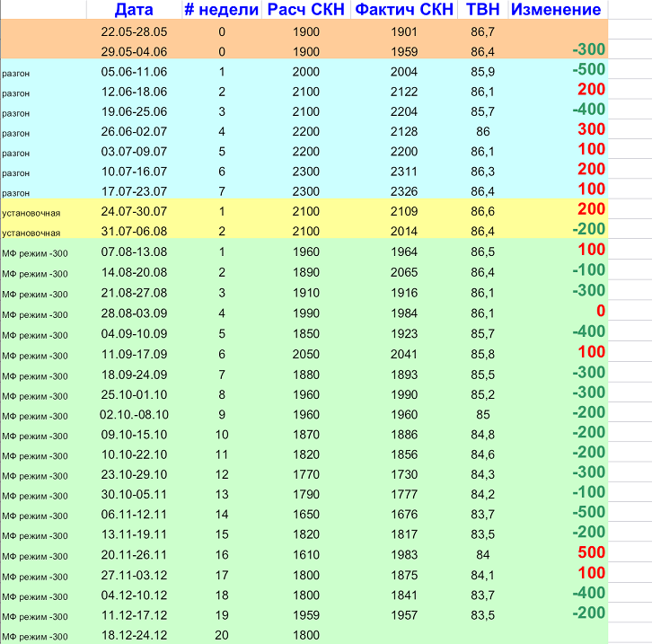Select the 86,7 ТВН cell
The width and height of the screenshot is (652, 644).
pos(483,32)
